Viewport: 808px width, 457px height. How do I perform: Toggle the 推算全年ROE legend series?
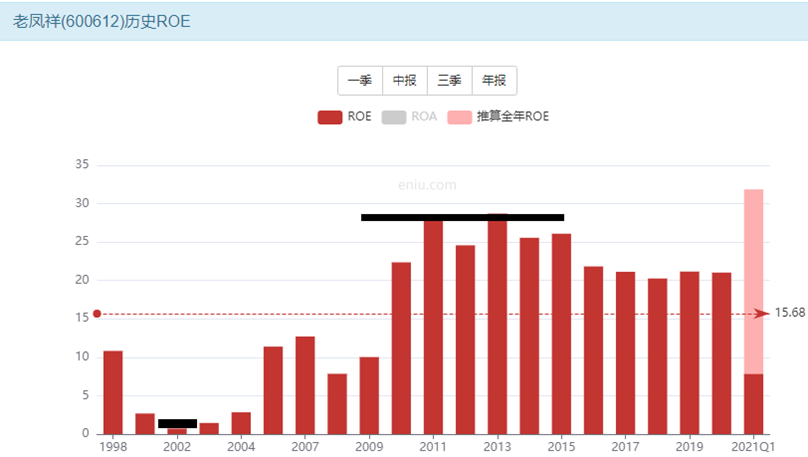[x=498, y=117]
